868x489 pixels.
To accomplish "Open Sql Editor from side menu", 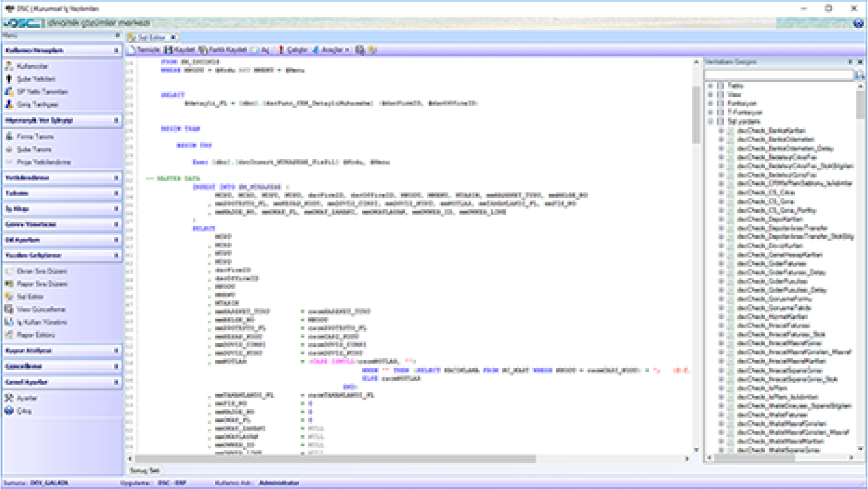I will point(24,297).
